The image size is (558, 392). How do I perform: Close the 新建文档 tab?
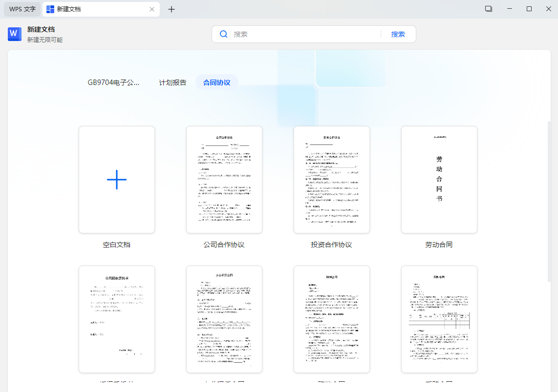151,9
